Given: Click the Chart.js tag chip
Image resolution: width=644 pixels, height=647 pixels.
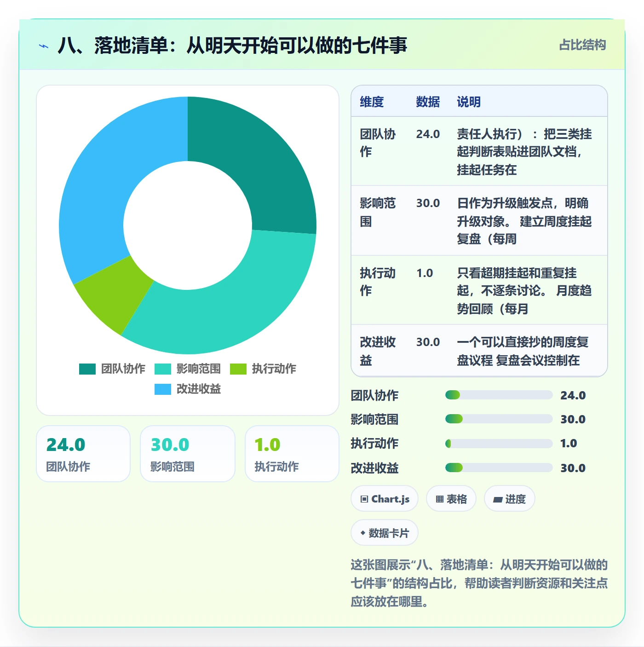Looking at the screenshot, I should tap(385, 499).
